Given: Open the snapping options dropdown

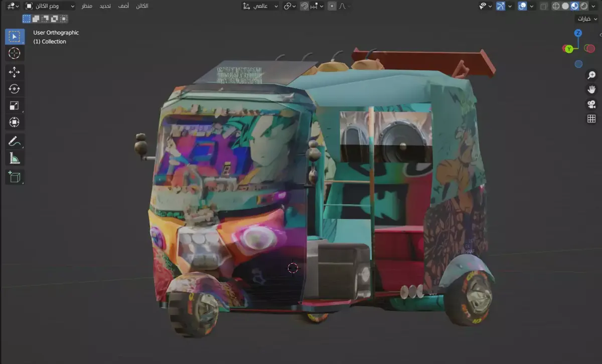Looking at the screenshot, I should click(318, 7).
